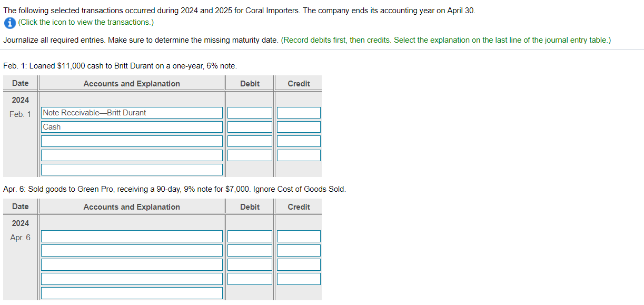Open the 'Click the icon to view the transactions' link

pyautogui.click(x=86, y=22)
